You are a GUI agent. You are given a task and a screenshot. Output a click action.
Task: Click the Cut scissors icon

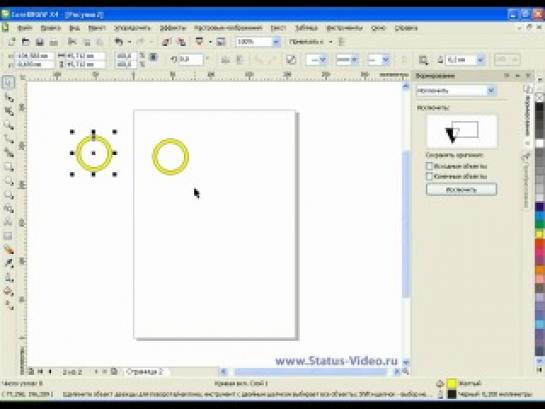pos(72,42)
